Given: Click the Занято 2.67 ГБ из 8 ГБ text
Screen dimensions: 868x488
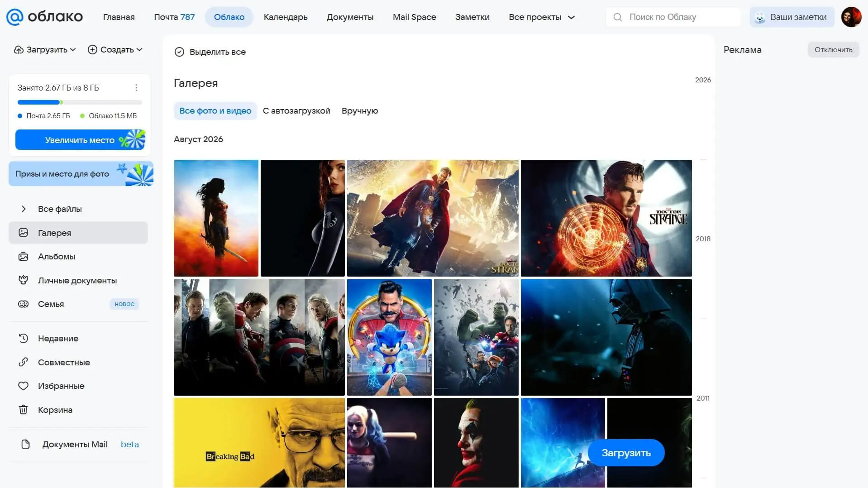Looking at the screenshot, I should [58, 88].
